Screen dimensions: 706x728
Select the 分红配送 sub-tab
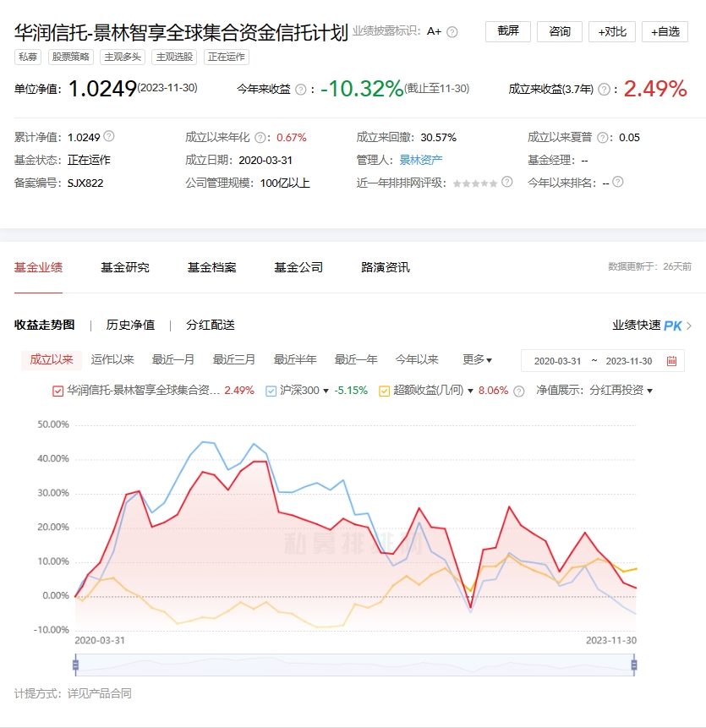tap(211, 325)
